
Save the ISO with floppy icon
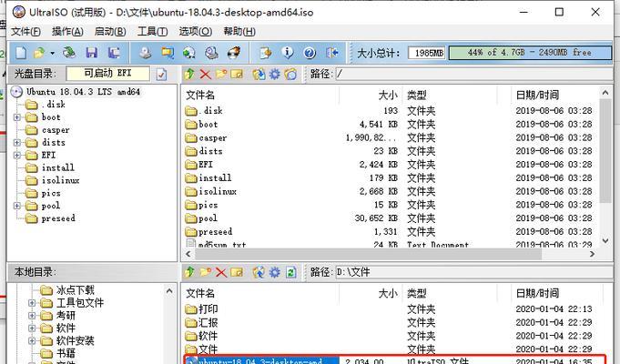point(91,53)
